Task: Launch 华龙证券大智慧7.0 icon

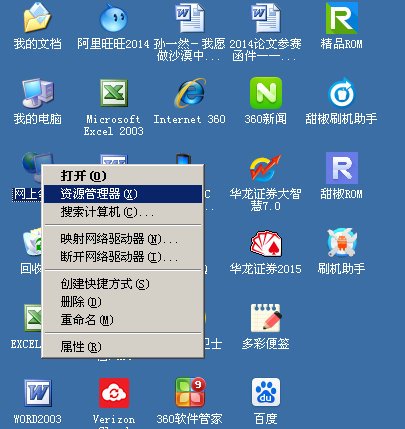Action: point(266,168)
